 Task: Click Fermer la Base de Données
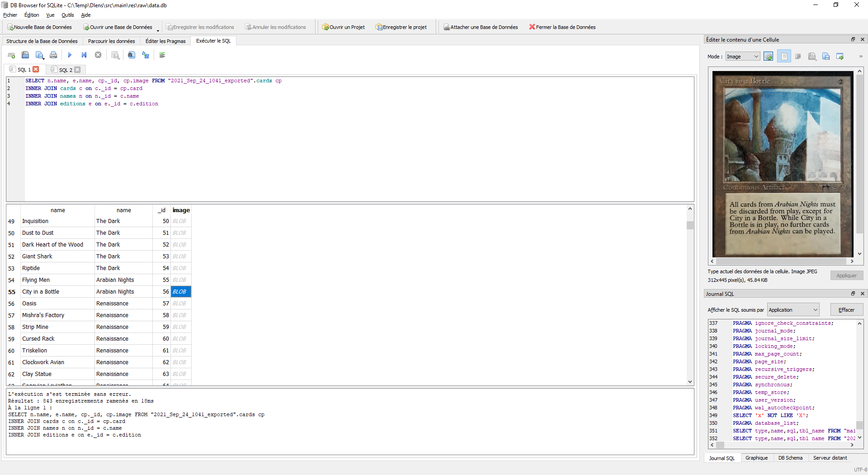coord(562,27)
